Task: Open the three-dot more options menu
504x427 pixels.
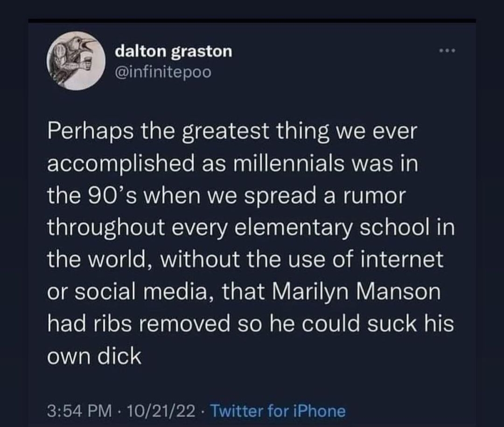Action: (x=446, y=50)
